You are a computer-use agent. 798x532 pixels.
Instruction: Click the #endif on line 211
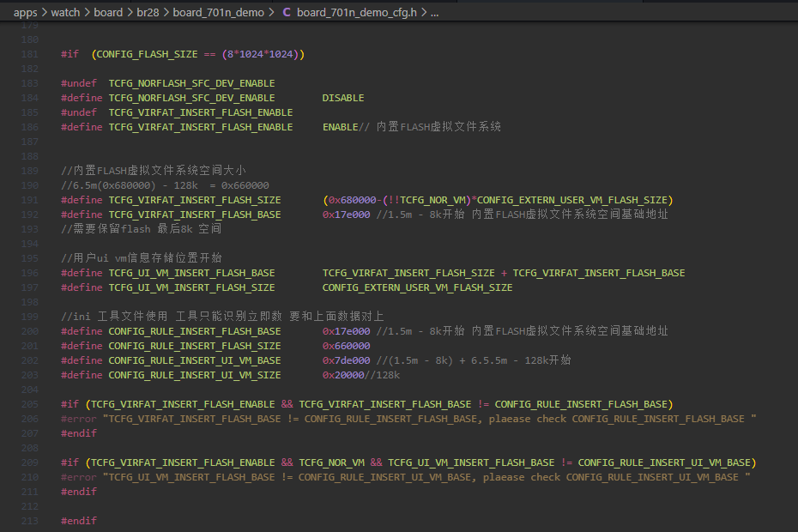pyautogui.click(x=79, y=492)
